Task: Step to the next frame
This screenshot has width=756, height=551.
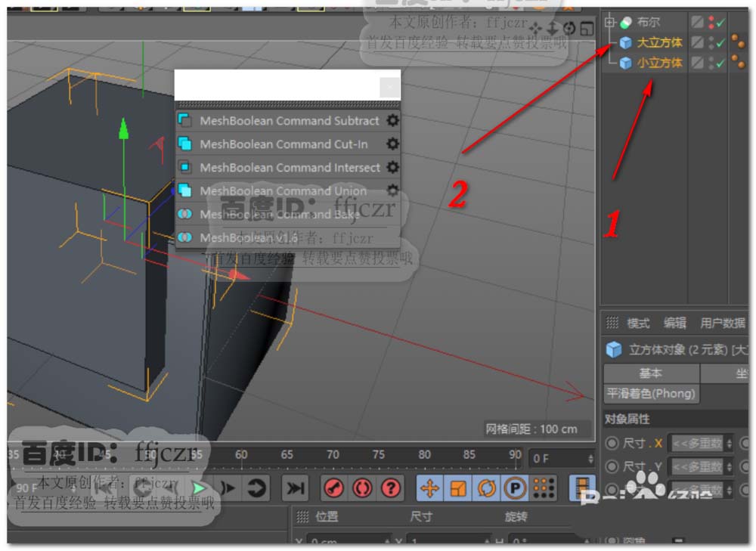Action: click(228, 488)
